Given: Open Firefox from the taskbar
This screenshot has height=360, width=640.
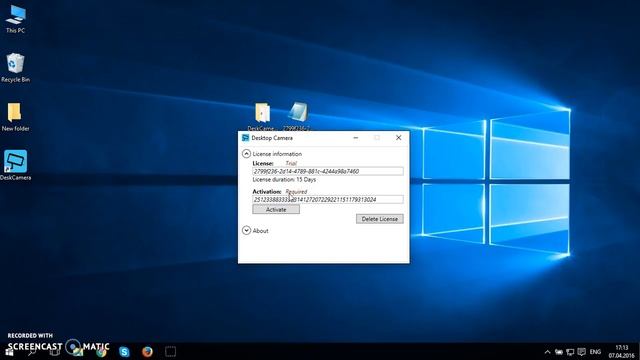Looking at the screenshot, I should [147, 351].
